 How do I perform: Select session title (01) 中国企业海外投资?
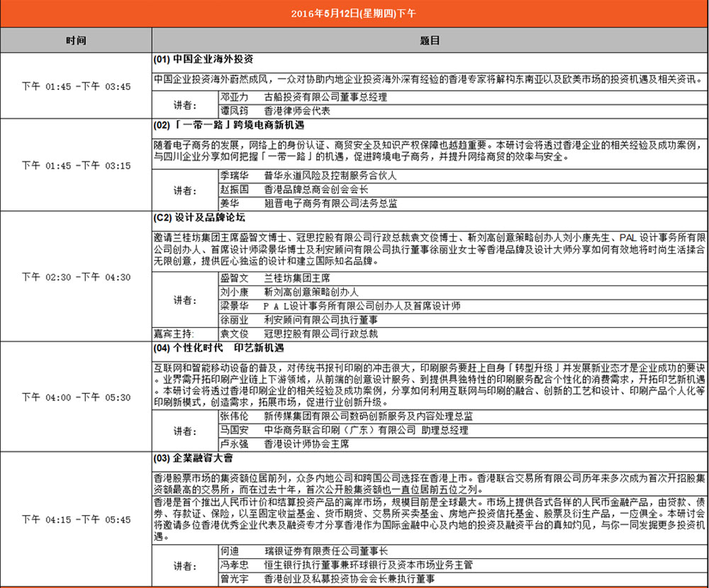203,59
